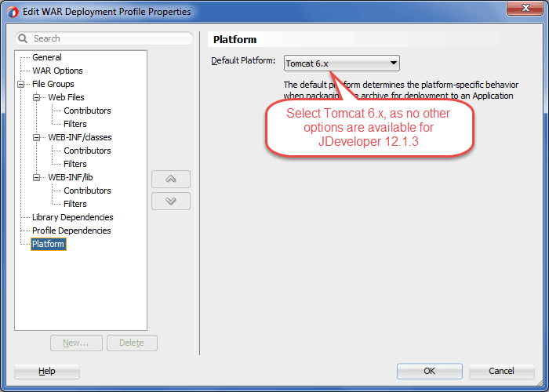The width and height of the screenshot is (549, 392).
Task: Select Library Dependencies
Action: [x=72, y=217]
